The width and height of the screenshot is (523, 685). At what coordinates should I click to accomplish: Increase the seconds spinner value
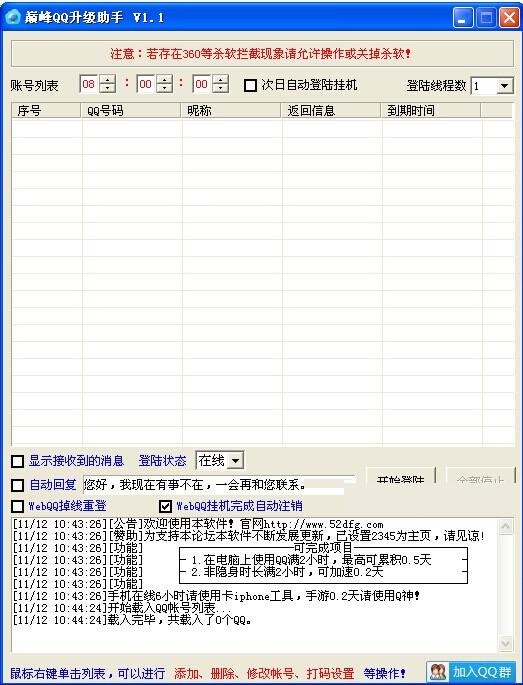pos(221,80)
